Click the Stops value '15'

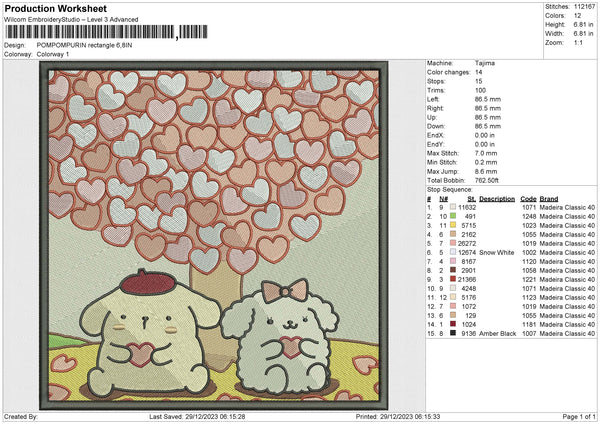click(x=479, y=81)
